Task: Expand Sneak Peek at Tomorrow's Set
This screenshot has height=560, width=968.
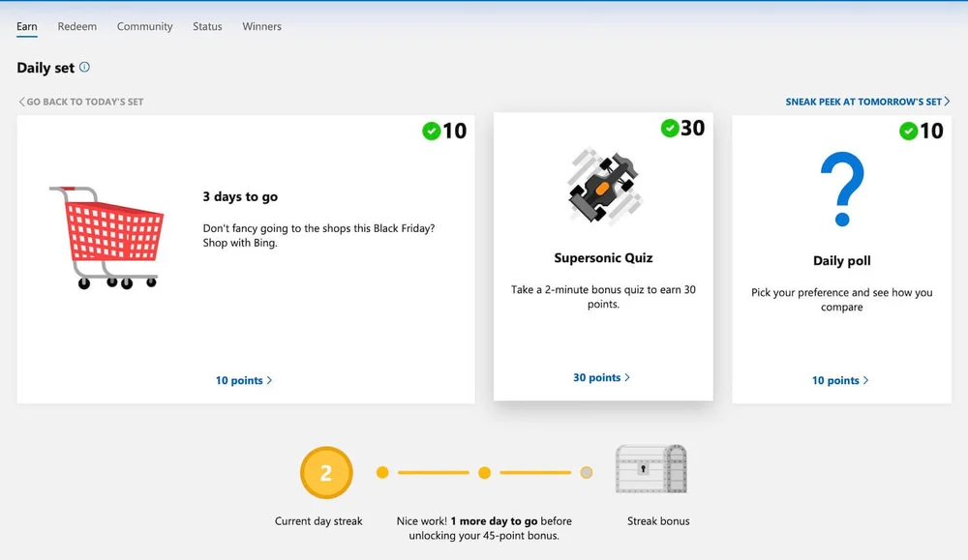Action: click(866, 101)
